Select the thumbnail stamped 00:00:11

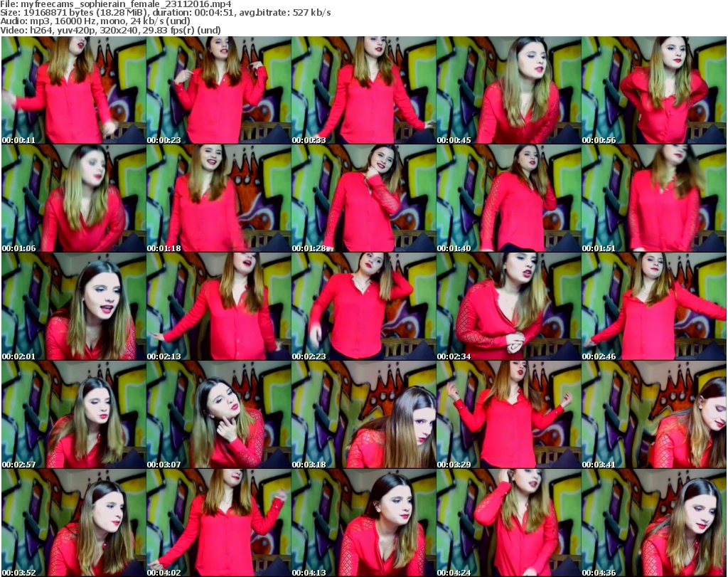pos(74,90)
